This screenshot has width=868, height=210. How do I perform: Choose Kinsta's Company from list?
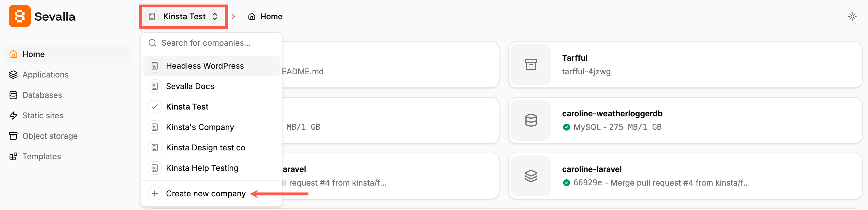200,127
